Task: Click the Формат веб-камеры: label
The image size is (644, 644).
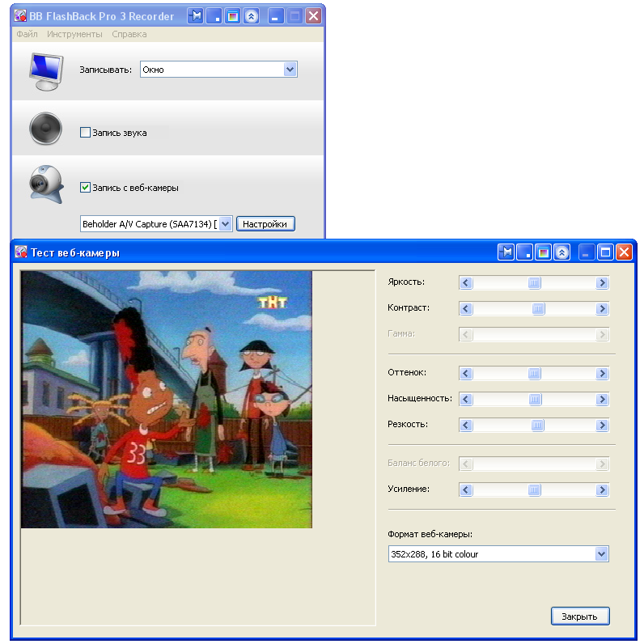Action: [430, 534]
